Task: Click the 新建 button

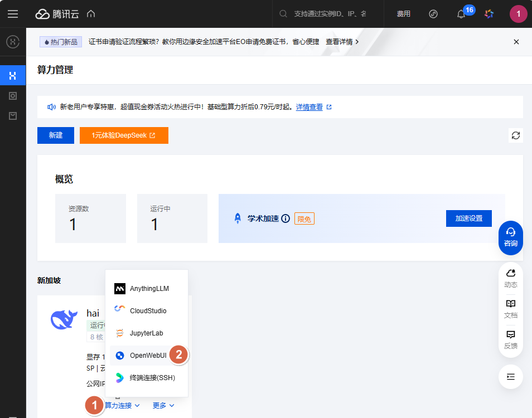Action: (x=56, y=135)
